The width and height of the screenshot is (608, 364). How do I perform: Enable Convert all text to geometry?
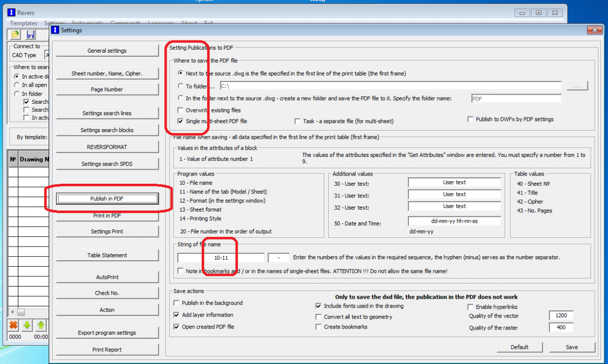[318, 317]
